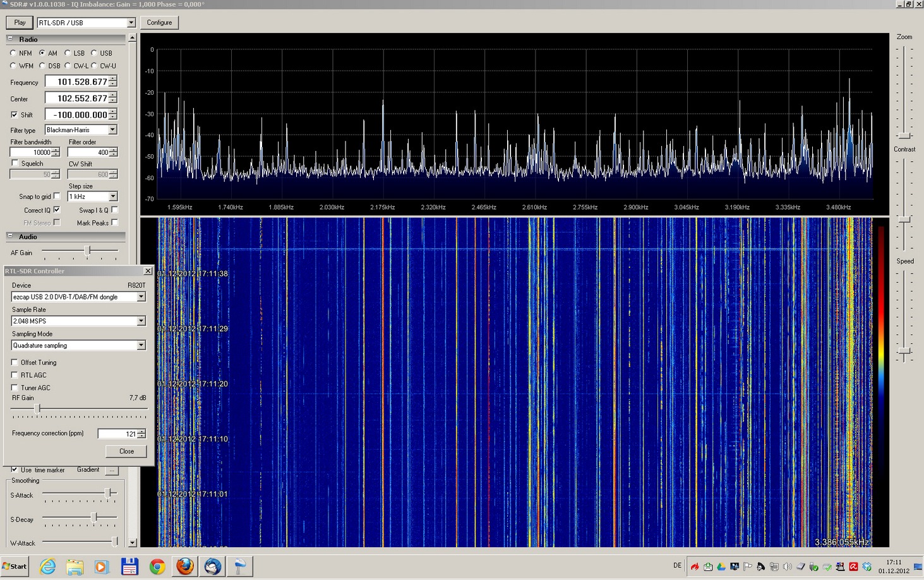Select the WFM radio mode
The image size is (924, 580).
tap(13, 66)
